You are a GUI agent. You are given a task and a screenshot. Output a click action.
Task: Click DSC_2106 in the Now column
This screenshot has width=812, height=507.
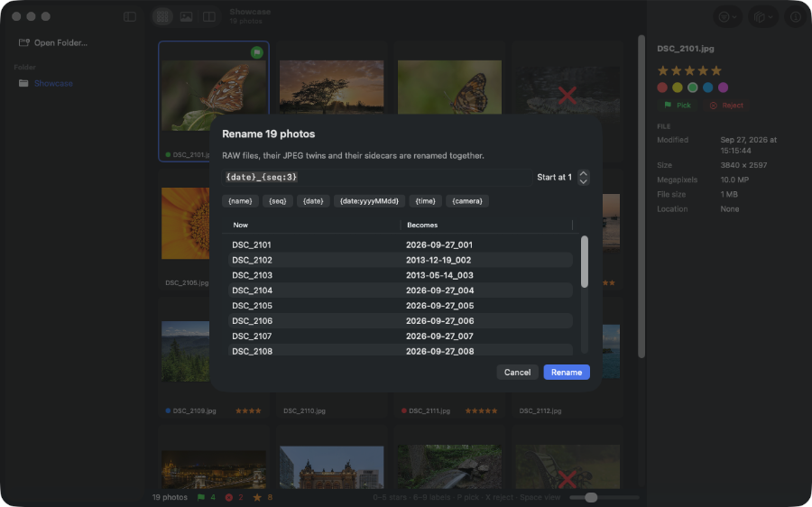point(253,321)
